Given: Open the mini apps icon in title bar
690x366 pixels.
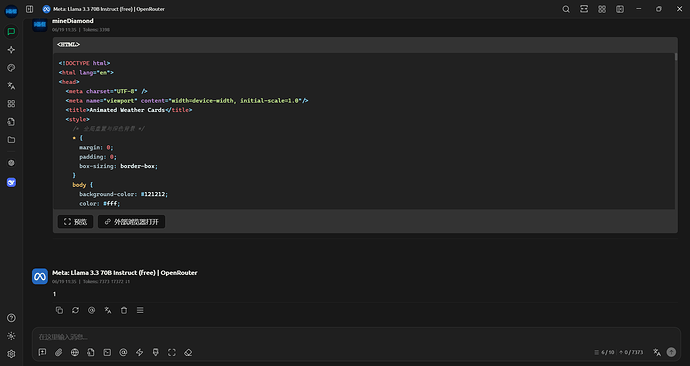Looking at the screenshot, I should (x=602, y=9).
